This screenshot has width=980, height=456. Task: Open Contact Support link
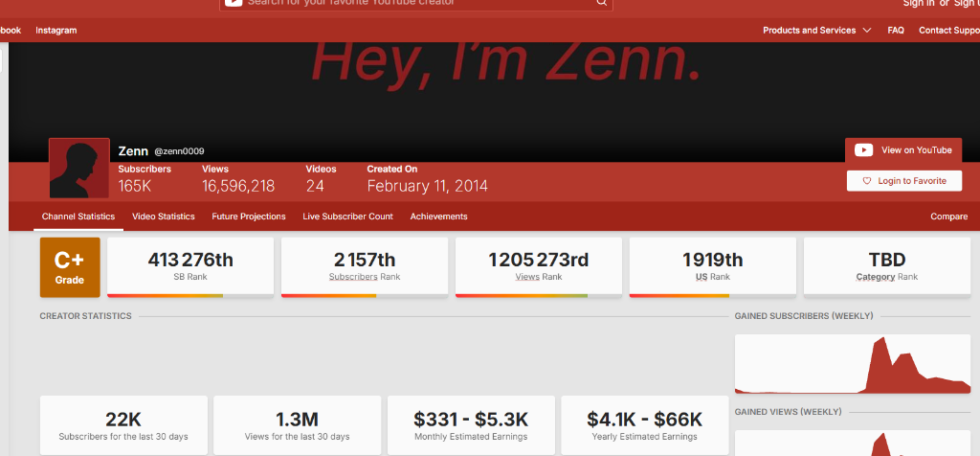[x=948, y=30]
